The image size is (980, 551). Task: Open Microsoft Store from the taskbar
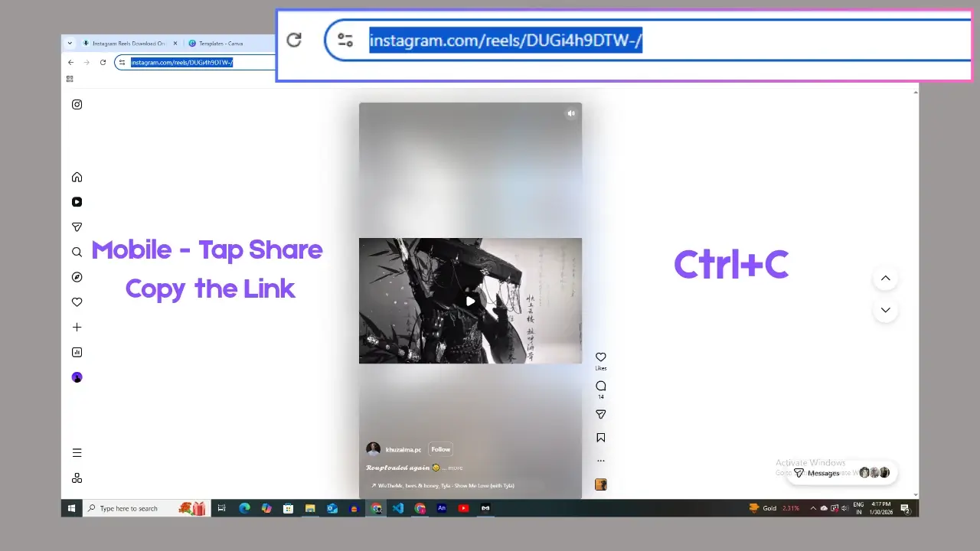pyautogui.click(x=288, y=508)
